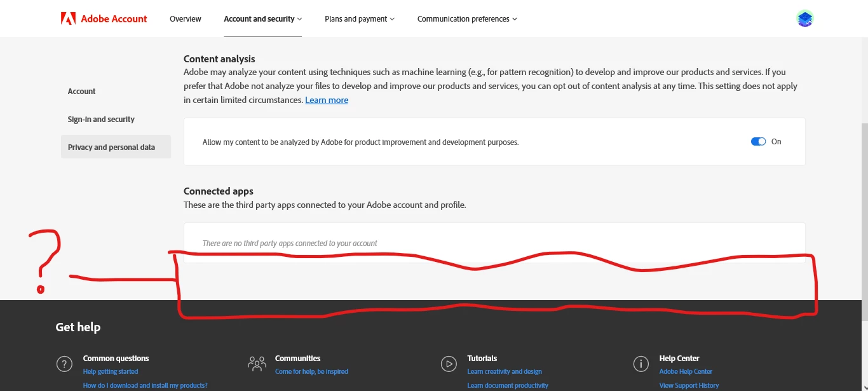
Task: Click the Tutorials title
Action: (482, 359)
